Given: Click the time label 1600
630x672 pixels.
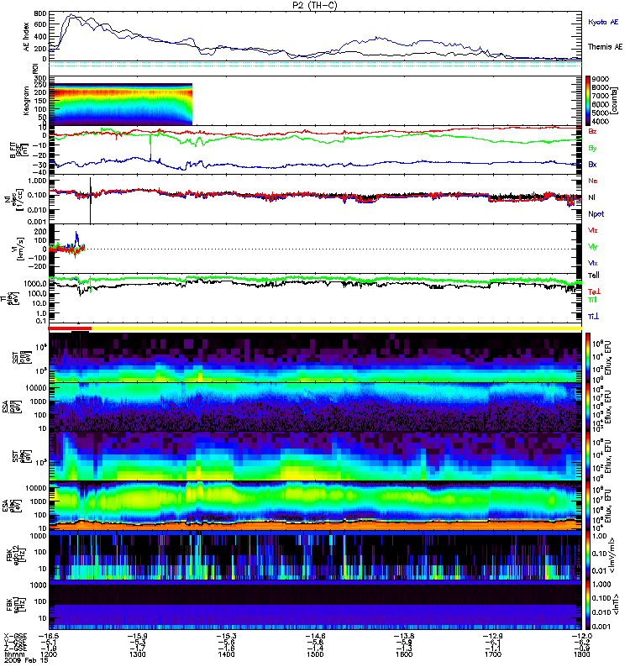Looking at the screenshot, I should (x=404, y=654).
